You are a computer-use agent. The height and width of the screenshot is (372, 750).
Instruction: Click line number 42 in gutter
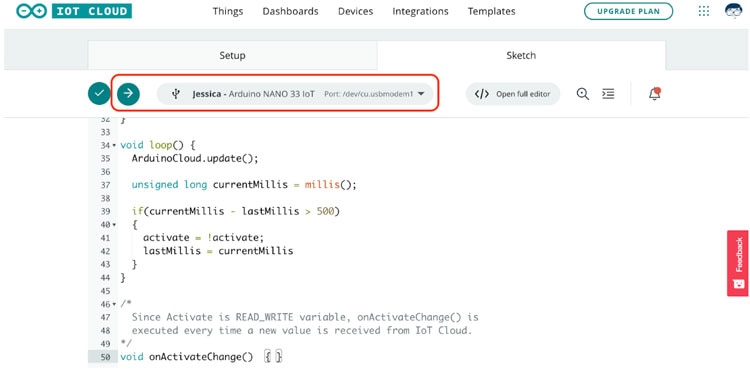pyautogui.click(x=106, y=251)
